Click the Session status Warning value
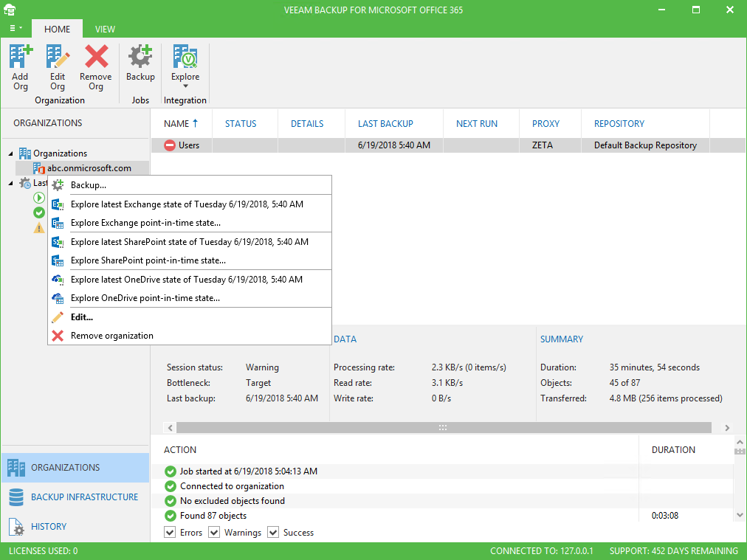 click(x=263, y=367)
